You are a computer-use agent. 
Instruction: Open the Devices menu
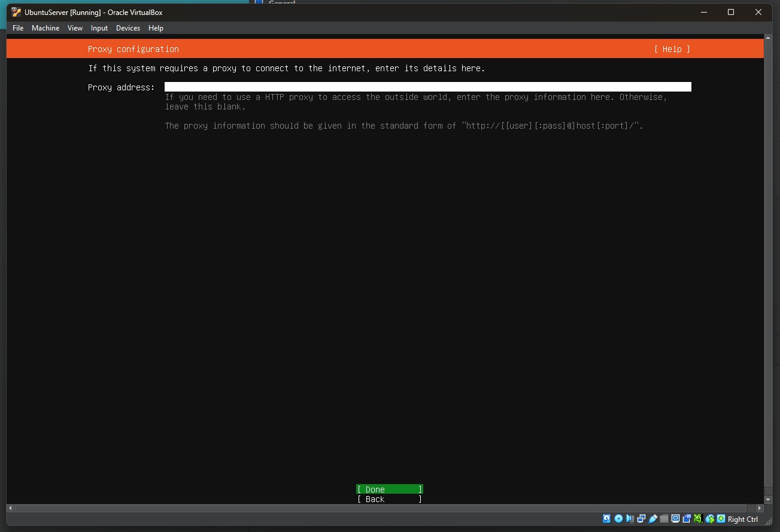click(x=128, y=28)
